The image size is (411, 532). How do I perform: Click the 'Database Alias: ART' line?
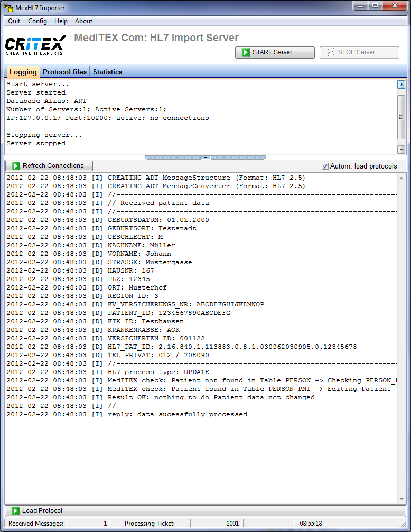click(x=46, y=101)
